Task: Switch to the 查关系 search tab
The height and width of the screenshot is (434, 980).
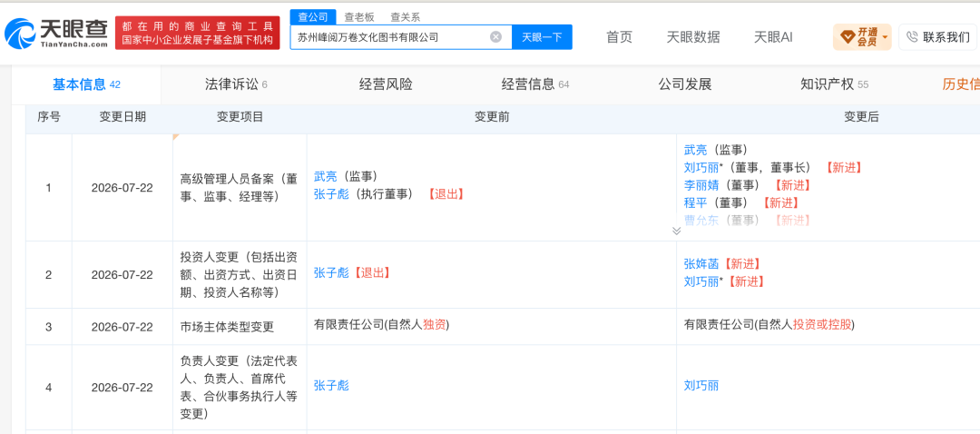Action: point(405,17)
